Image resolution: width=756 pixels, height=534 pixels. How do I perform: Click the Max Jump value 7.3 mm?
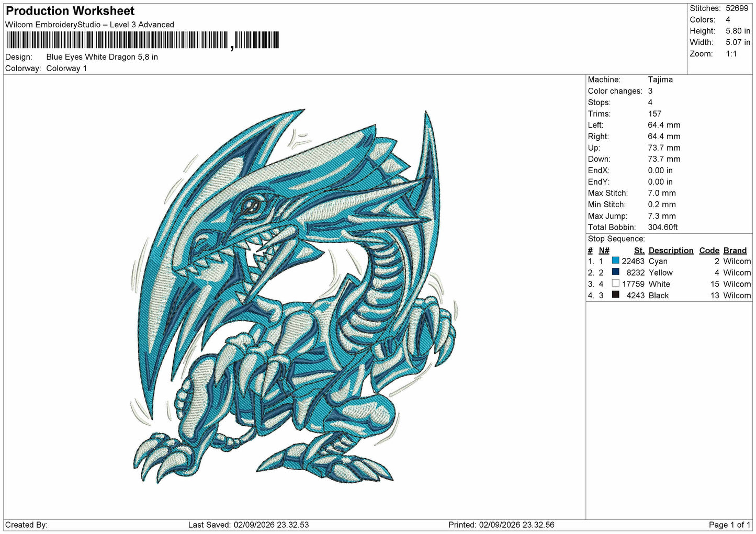point(662,216)
